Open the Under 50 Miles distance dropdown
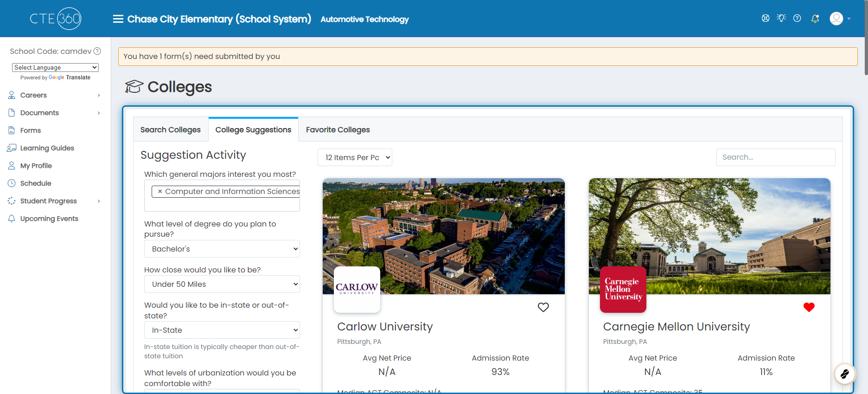The width and height of the screenshot is (868, 394). 222,284
